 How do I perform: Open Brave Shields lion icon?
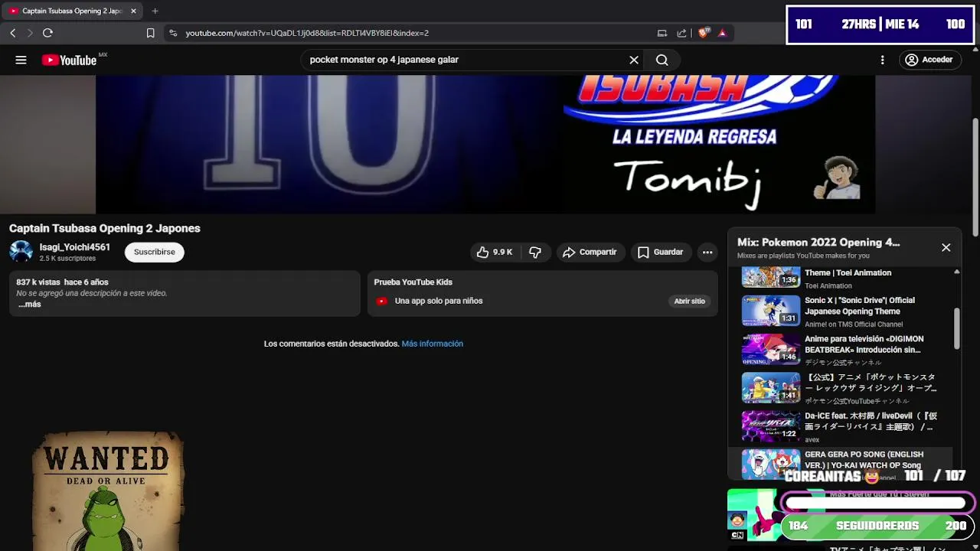[704, 33]
